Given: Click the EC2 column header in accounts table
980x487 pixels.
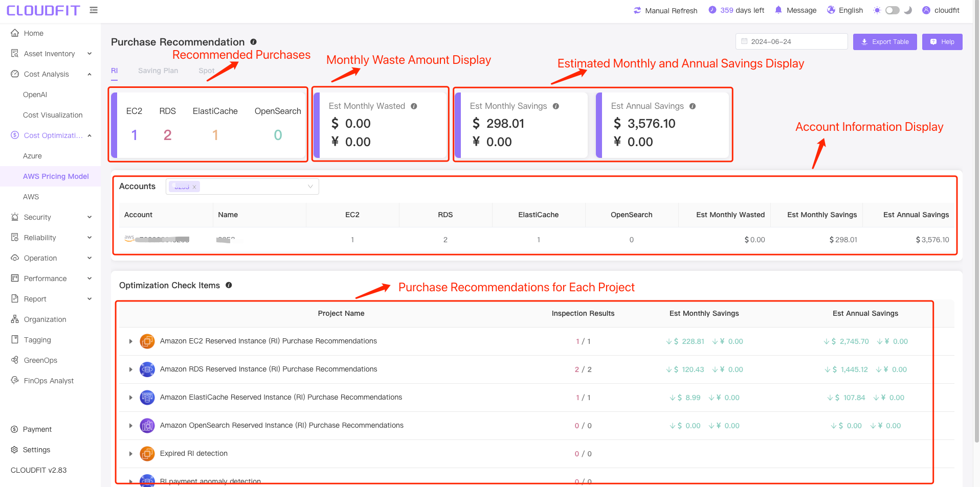Looking at the screenshot, I should tap(352, 215).
